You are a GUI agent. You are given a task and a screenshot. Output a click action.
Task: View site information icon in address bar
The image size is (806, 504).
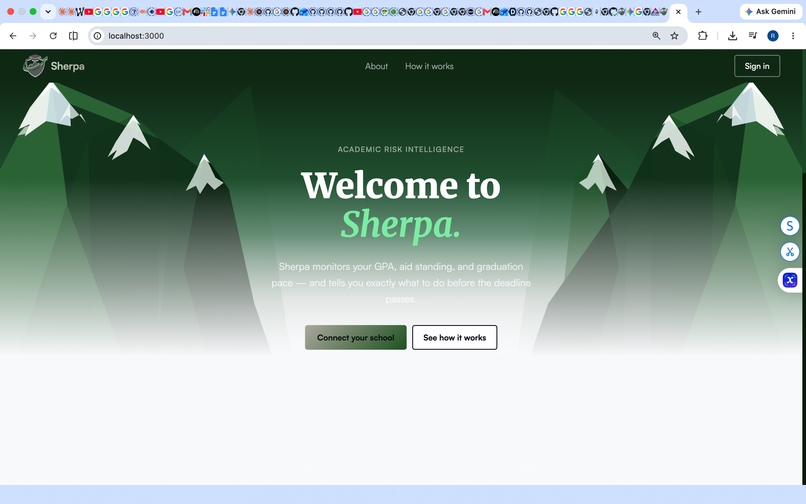point(97,36)
